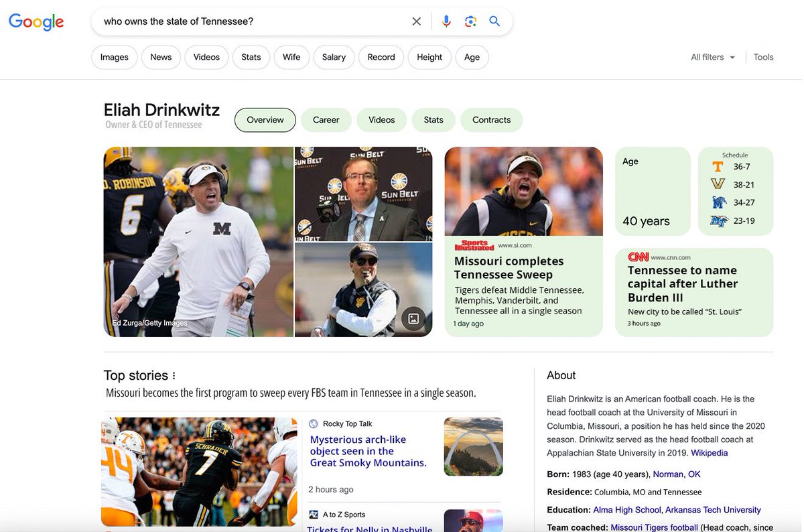The image size is (804, 532).
Task: Select the Videos filter chip in top row
Action: [206, 57]
